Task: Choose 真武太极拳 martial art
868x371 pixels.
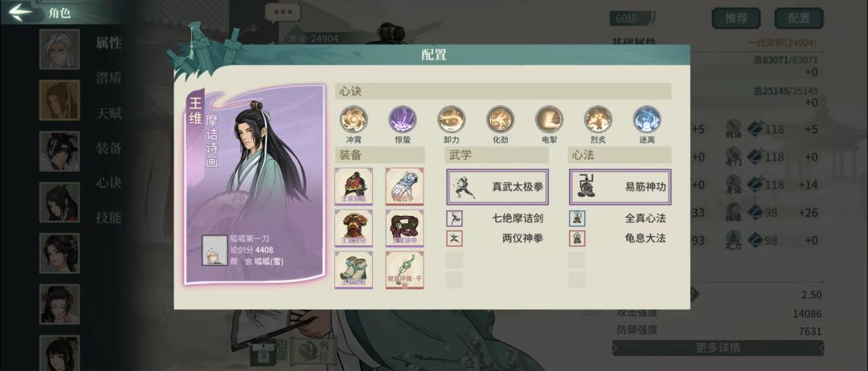Action: click(x=497, y=187)
